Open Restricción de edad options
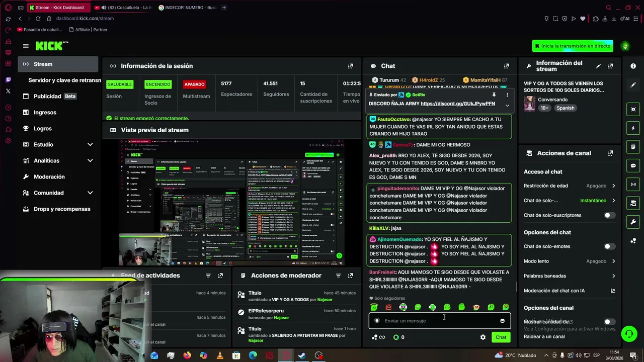644x362 pixels. click(x=570, y=186)
